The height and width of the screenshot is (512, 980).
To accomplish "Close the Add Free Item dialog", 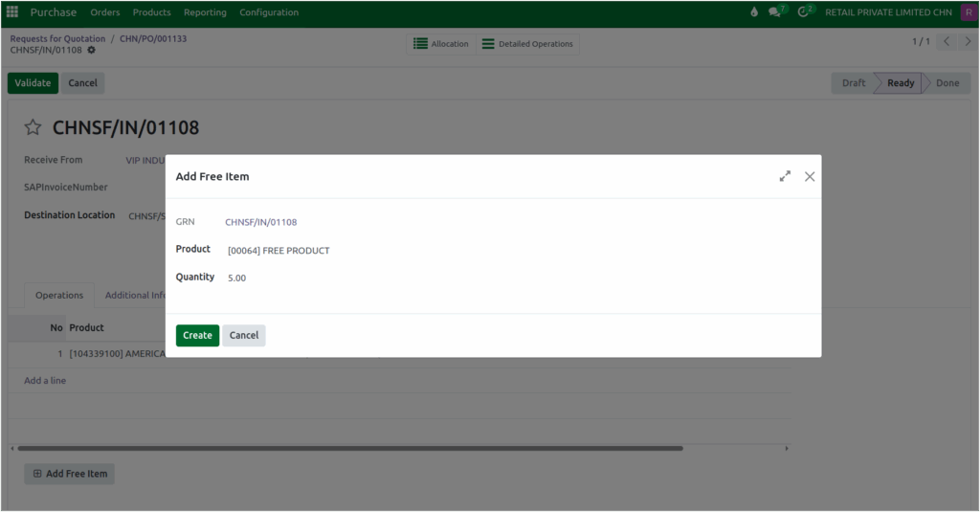I will (810, 176).
